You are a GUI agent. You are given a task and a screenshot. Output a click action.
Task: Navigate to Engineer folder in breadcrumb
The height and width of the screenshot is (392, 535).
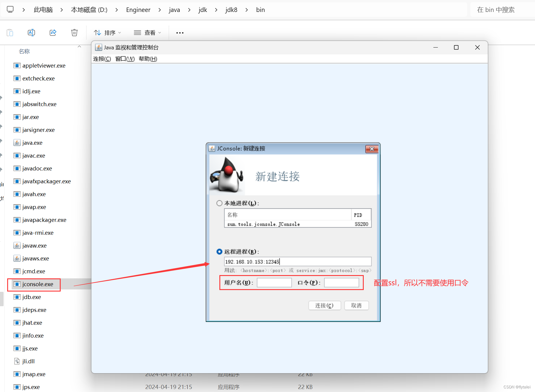[x=138, y=10]
